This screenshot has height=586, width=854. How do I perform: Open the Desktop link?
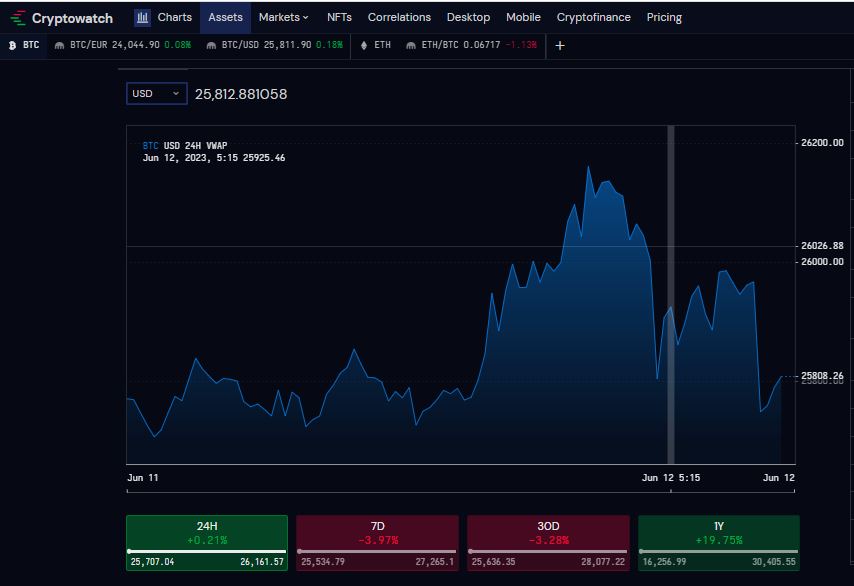pos(468,17)
